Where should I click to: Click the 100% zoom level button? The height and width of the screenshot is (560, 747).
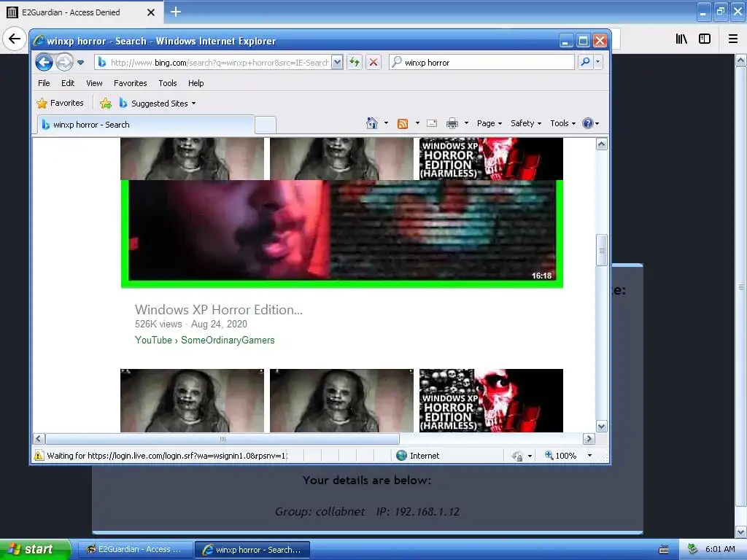(x=561, y=456)
